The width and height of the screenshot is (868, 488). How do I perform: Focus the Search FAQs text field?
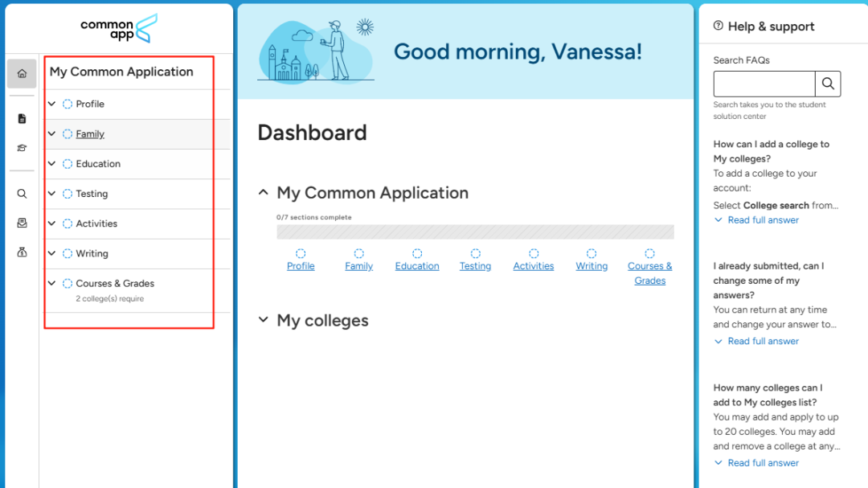764,84
